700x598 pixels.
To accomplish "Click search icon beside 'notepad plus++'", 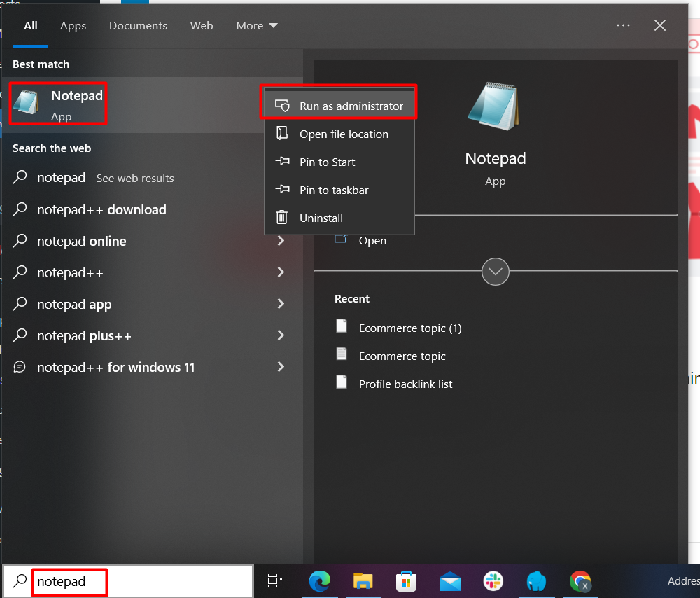I will pos(20,335).
